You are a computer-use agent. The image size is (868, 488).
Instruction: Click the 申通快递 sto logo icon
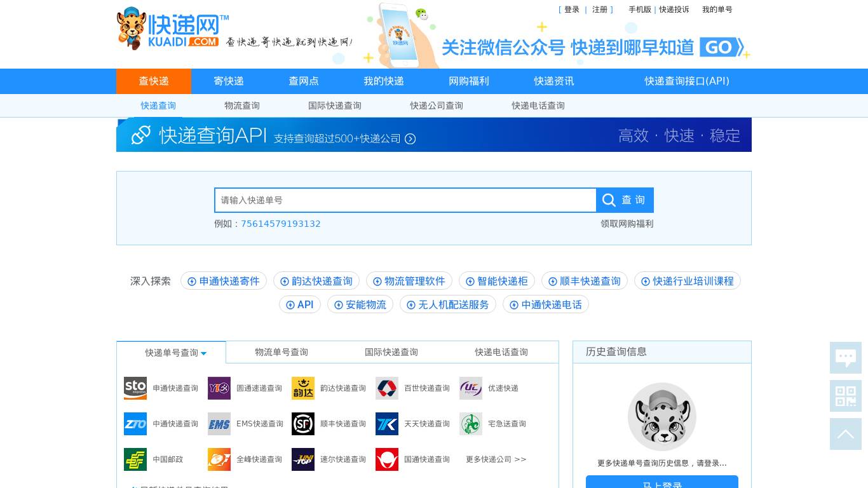point(135,388)
